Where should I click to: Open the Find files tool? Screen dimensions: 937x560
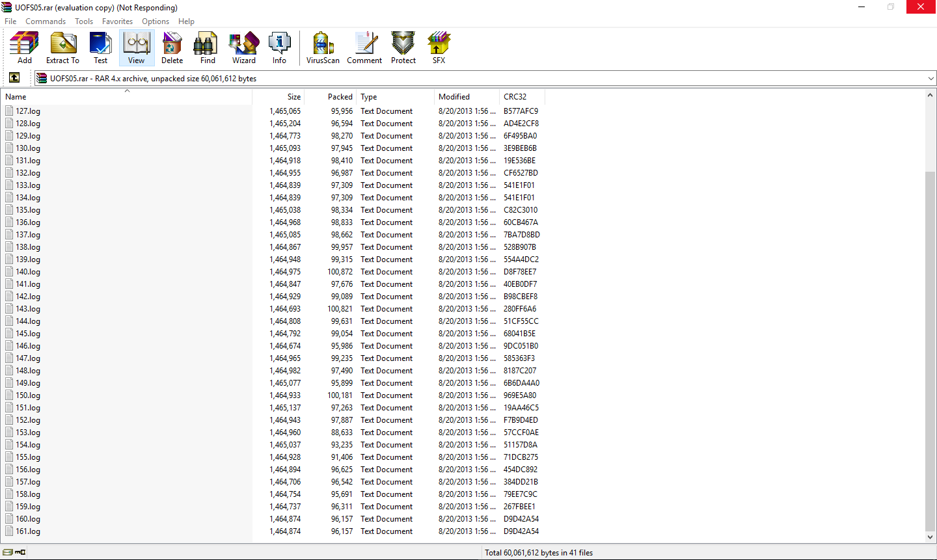[x=208, y=48]
